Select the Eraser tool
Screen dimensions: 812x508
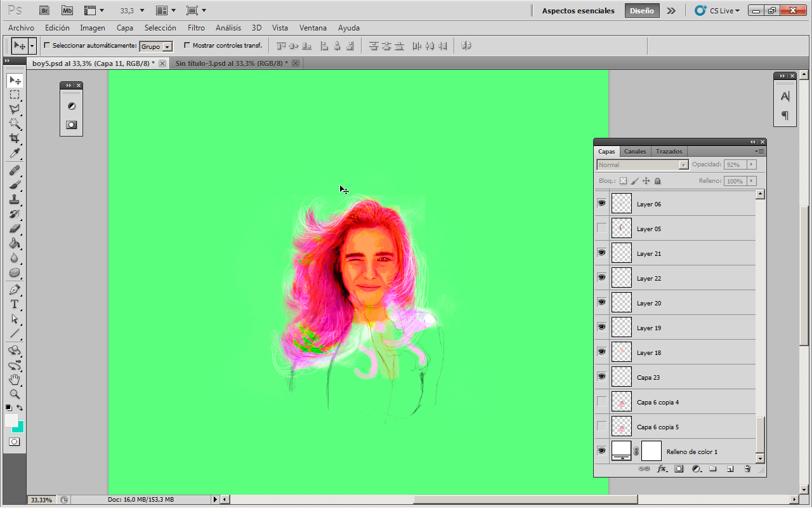pos(15,229)
